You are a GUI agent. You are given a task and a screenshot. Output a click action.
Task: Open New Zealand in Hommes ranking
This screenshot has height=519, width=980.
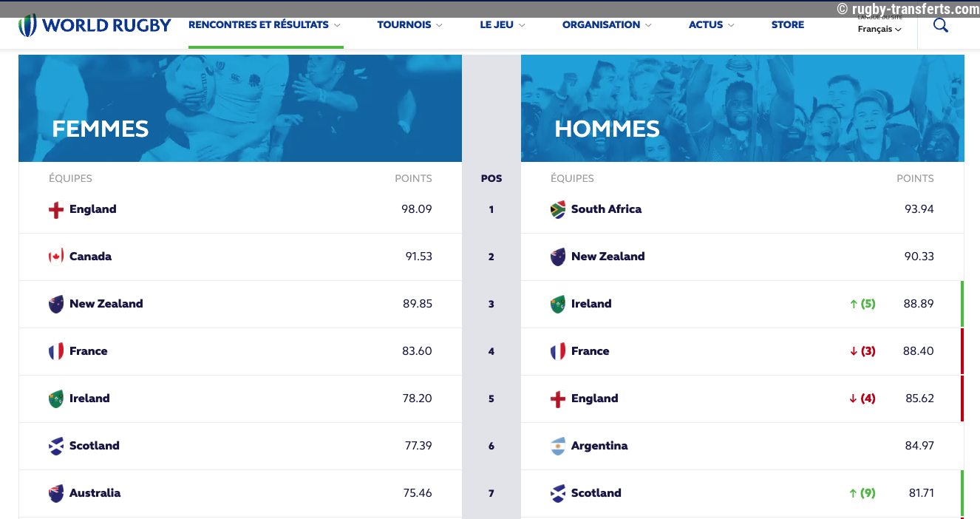(608, 257)
